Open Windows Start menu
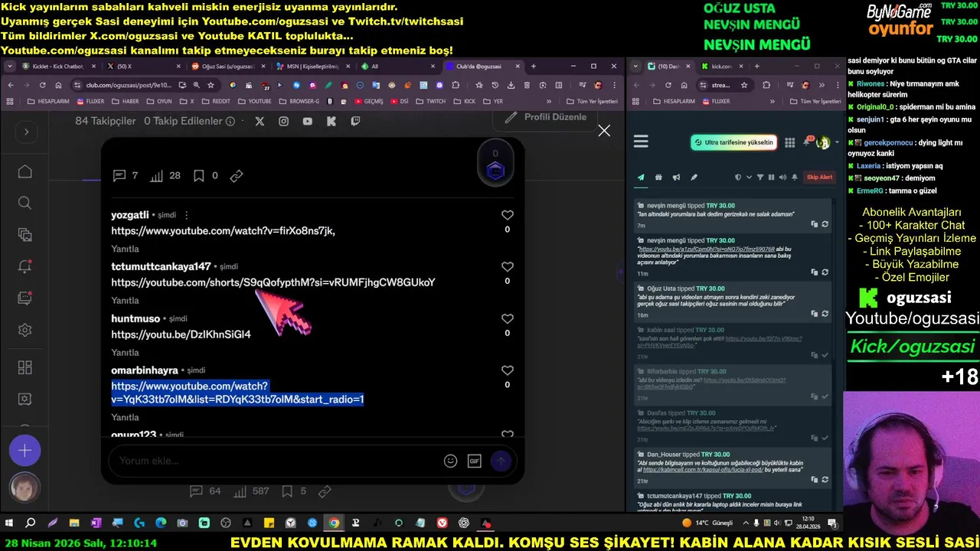Screen dimensions: 980x551 click(x=9, y=523)
